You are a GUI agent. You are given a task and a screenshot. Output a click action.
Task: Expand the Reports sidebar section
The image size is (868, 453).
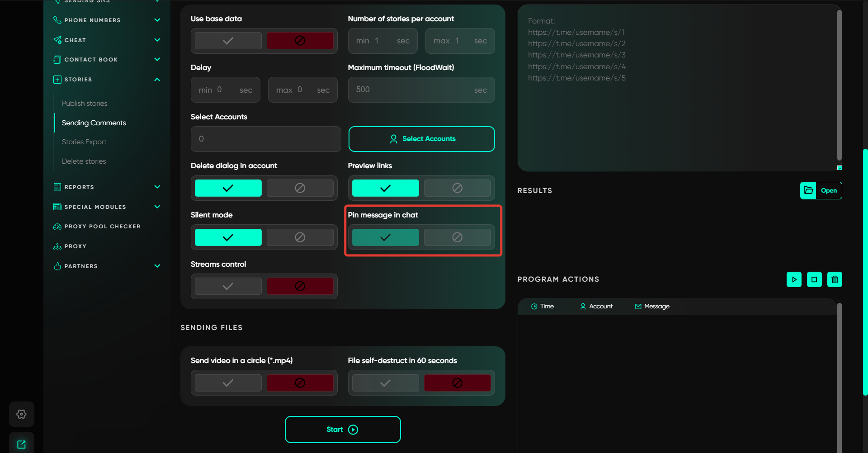point(157,187)
